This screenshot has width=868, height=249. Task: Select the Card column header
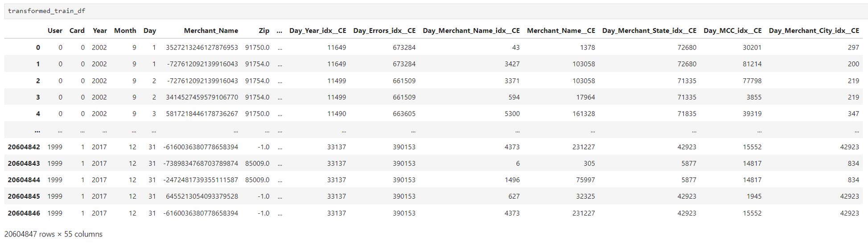(77, 31)
